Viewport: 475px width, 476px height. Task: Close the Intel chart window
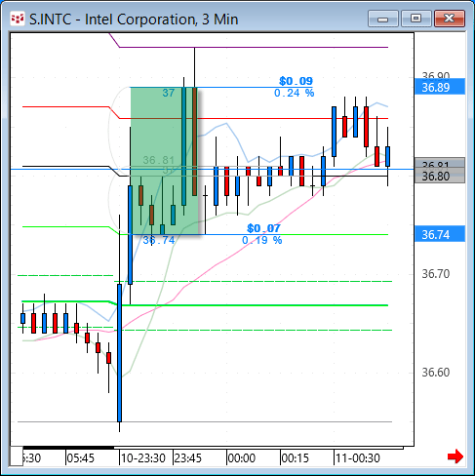point(450,19)
